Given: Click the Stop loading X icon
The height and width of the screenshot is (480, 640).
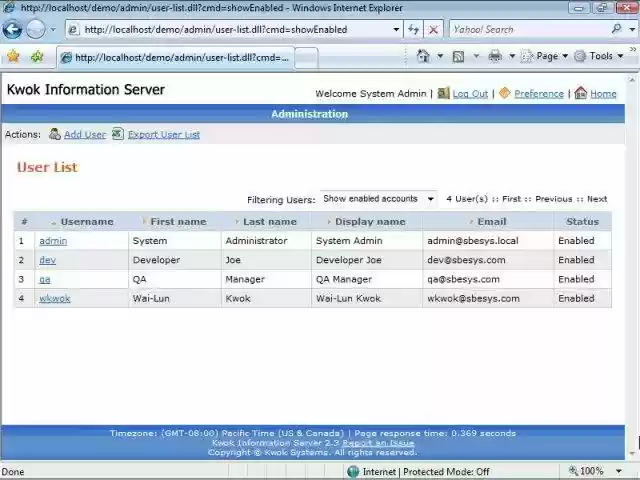Looking at the screenshot, I should [x=433, y=29].
